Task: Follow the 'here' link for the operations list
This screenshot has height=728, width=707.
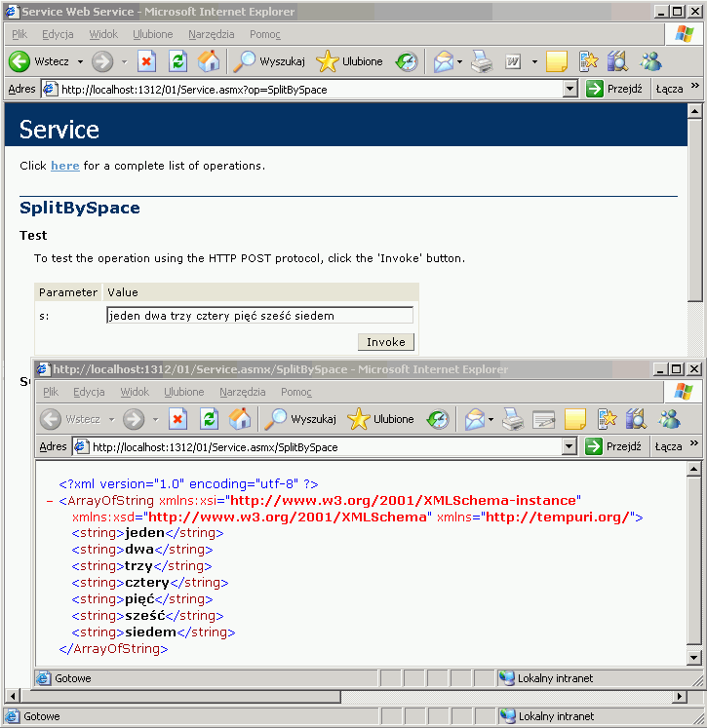Action: 65,166
